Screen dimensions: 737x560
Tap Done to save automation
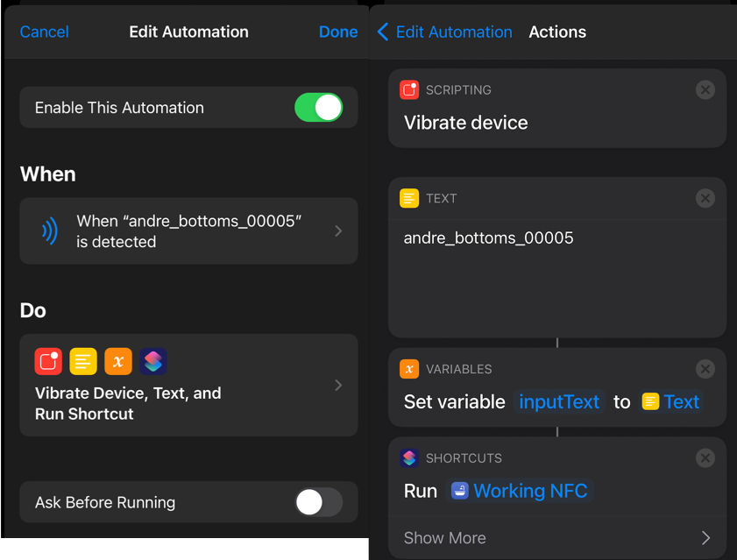[x=337, y=32]
